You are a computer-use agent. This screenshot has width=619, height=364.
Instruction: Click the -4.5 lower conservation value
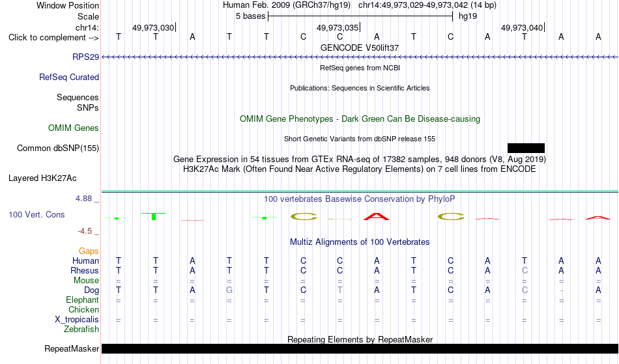click(x=85, y=231)
